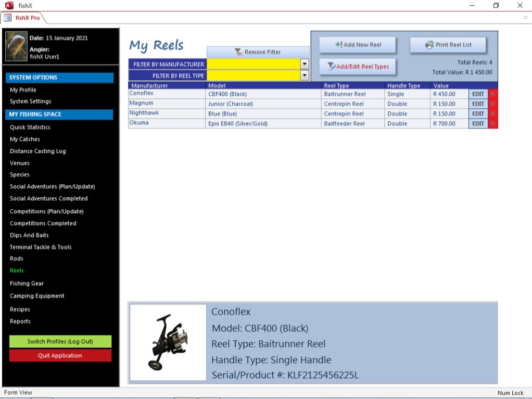Open the Filter by Manufacturer dropdown arrow

pos(305,64)
